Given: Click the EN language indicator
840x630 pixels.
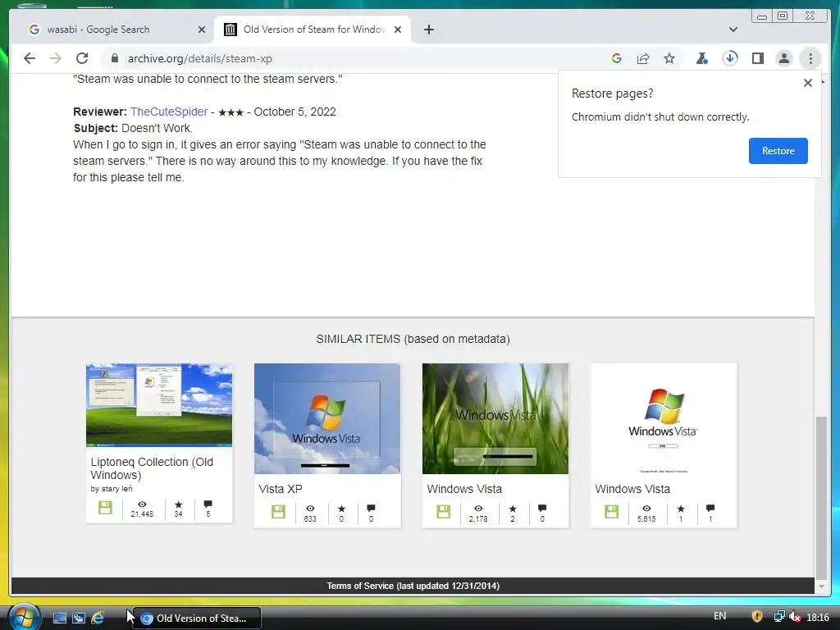Looking at the screenshot, I should point(720,616).
